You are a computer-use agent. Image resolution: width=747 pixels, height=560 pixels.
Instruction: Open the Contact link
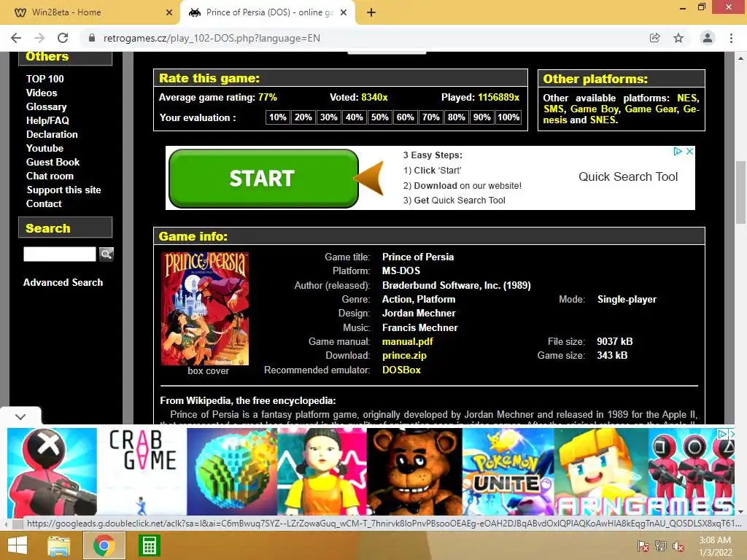tap(44, 203)
